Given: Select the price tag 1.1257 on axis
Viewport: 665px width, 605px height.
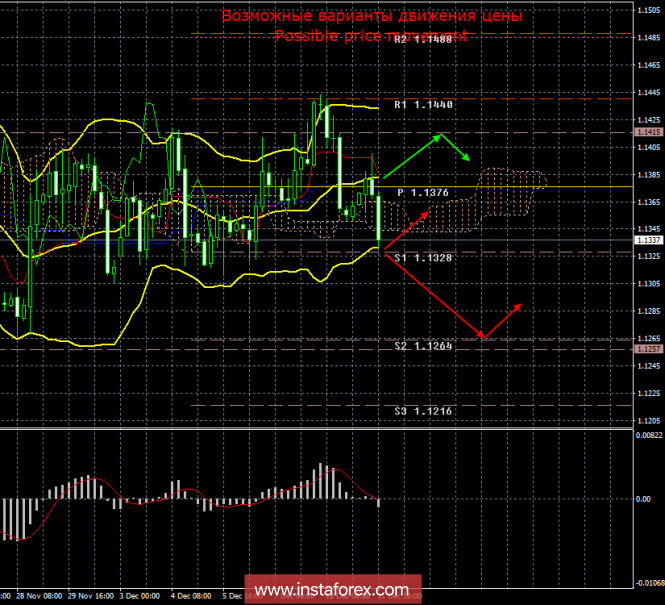Looking at the screenshot, I should pyautogui.click(x=647, y=350).
